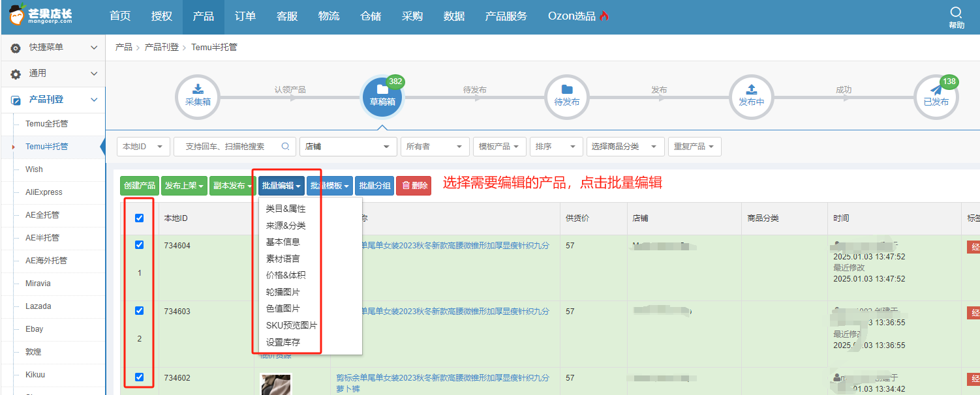The height and width of the screenshot is (395, 980).
Task: Click the 批量分组 button
Action: coord(375,186)
